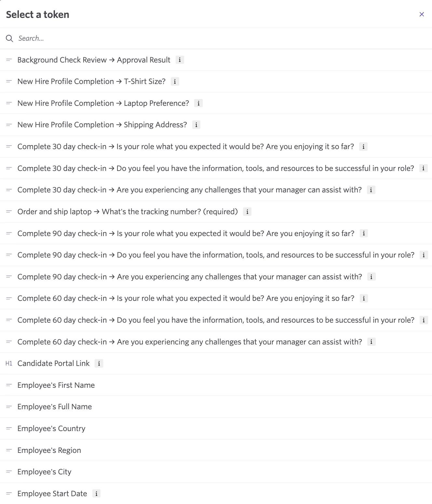The image size is (432, 504).
Task: Show info for tracking number token
Action: [247, 212]
